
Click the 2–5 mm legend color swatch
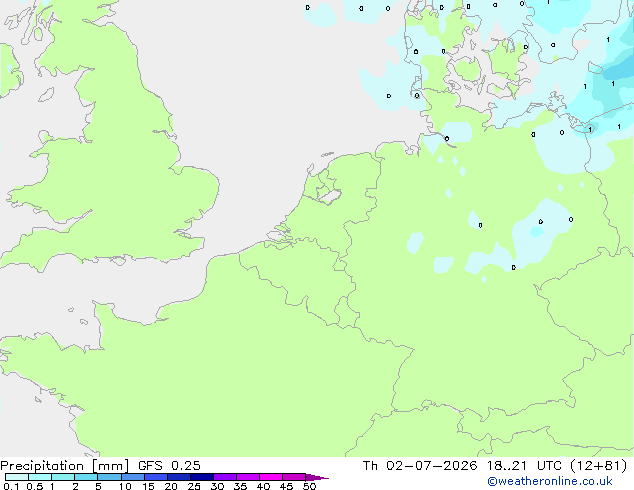click(86, 477)
